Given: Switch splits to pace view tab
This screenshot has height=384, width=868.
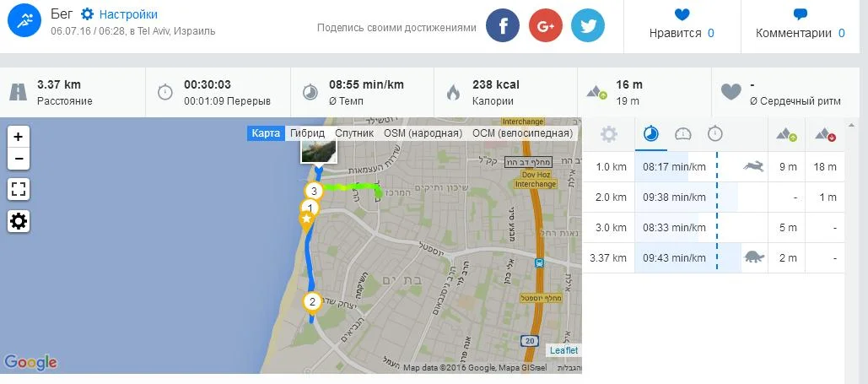Looking at the screenshot, I should (x=651, y=134).
